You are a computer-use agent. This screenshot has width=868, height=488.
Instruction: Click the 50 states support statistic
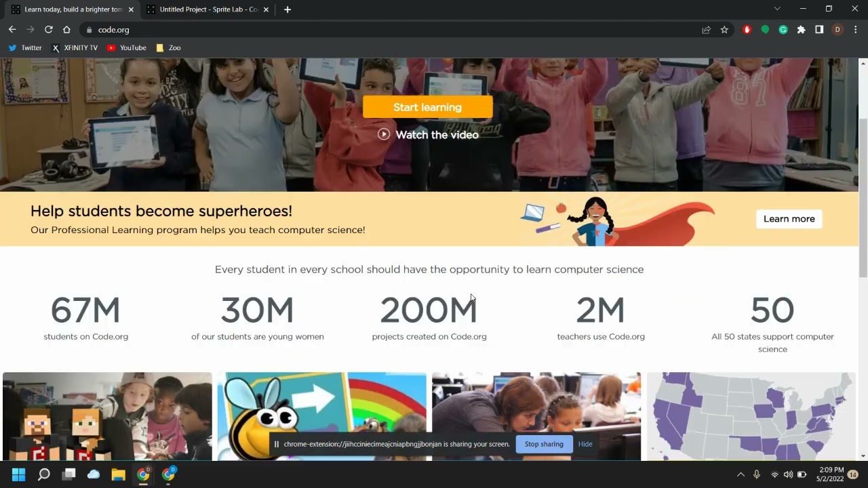pyautogui.click(x=772, y=325)
